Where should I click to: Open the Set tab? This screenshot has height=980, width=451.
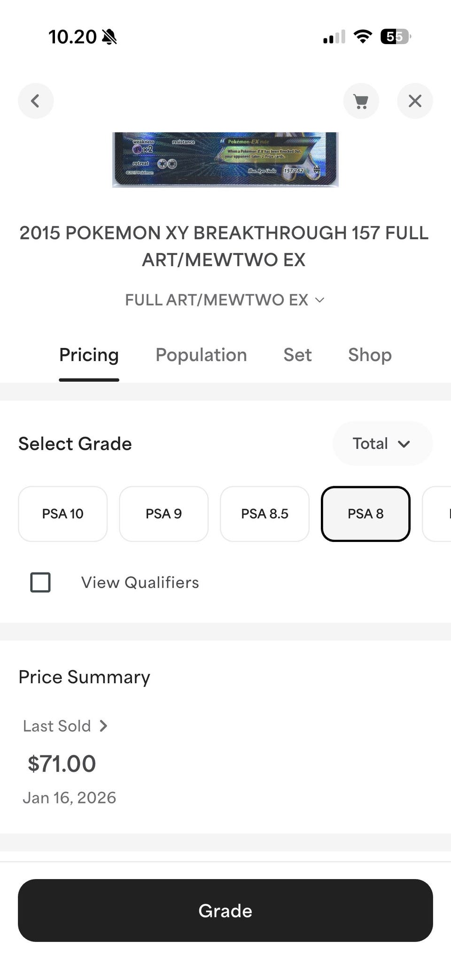click(297, 355)
